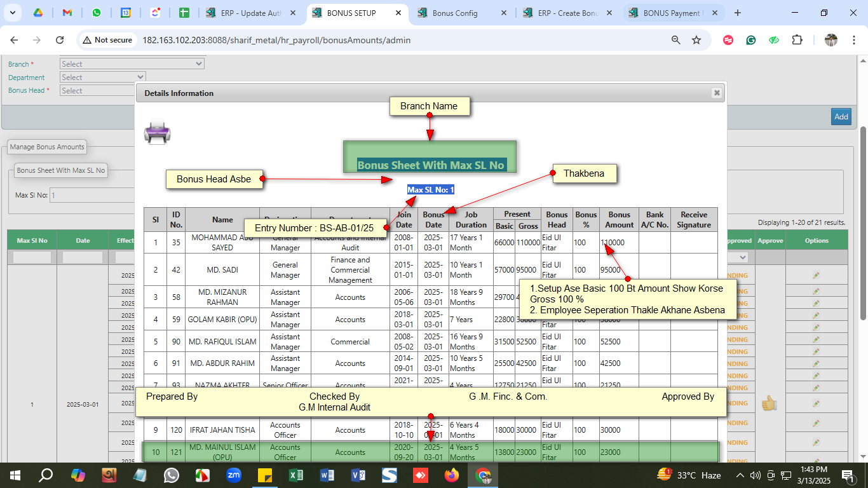Image resolution: width=868 pixels, height=488 pixels.
Task: Open Excel from the taskbar
Action: (295, 475)
